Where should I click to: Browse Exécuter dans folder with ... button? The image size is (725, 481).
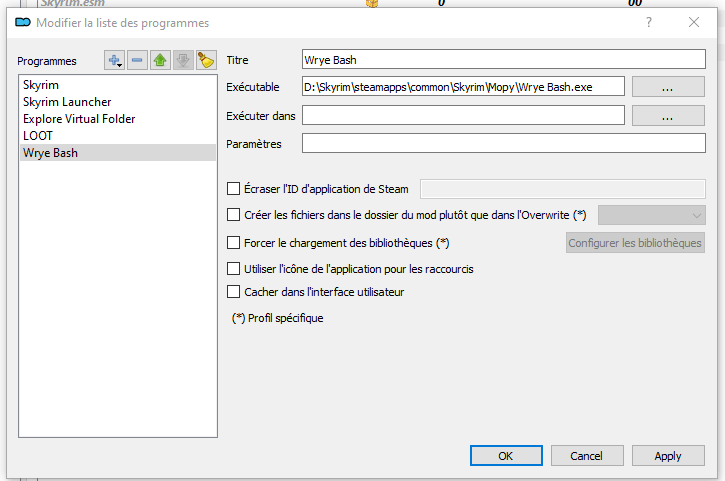668,116
